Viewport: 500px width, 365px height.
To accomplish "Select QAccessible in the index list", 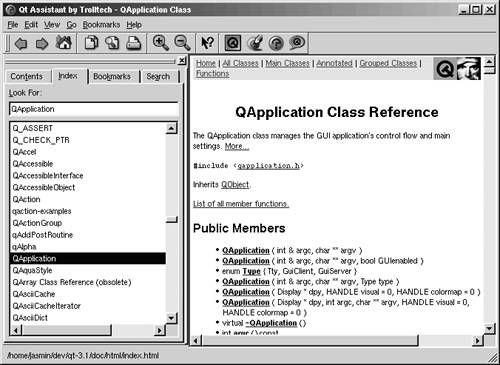I will point(88,164).
